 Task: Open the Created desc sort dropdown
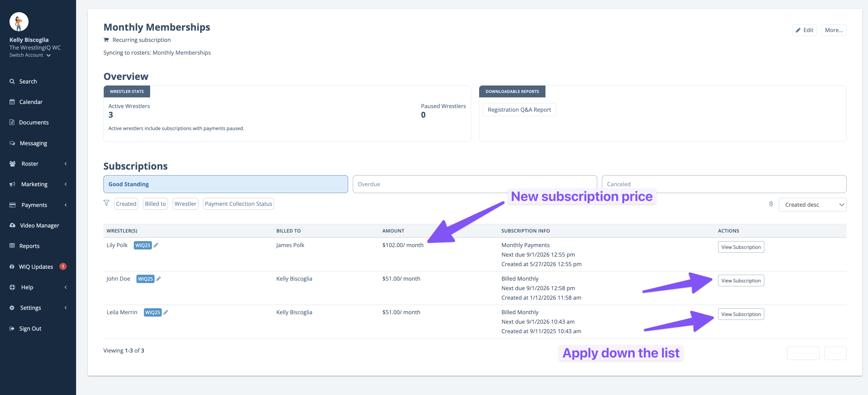pyautogui.click(x=812, y=205)
